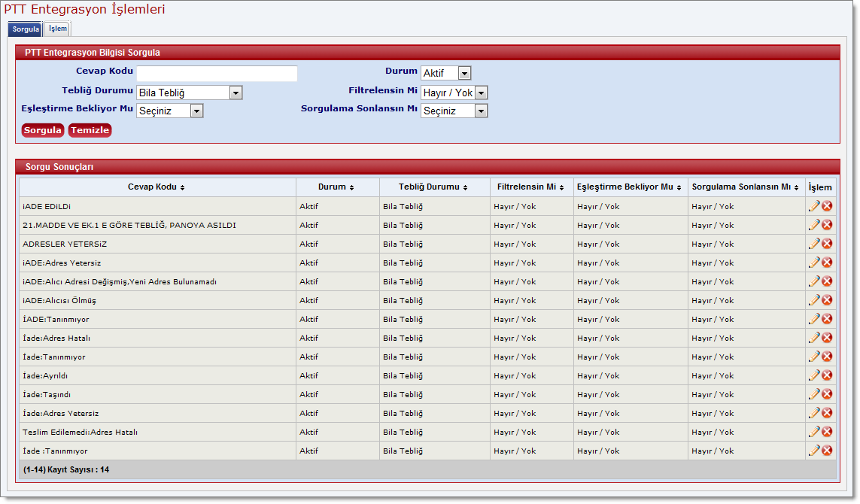Open the Filtrelensin Mi dropdown
The image size is (860, 504).
(x=454, y=93)
